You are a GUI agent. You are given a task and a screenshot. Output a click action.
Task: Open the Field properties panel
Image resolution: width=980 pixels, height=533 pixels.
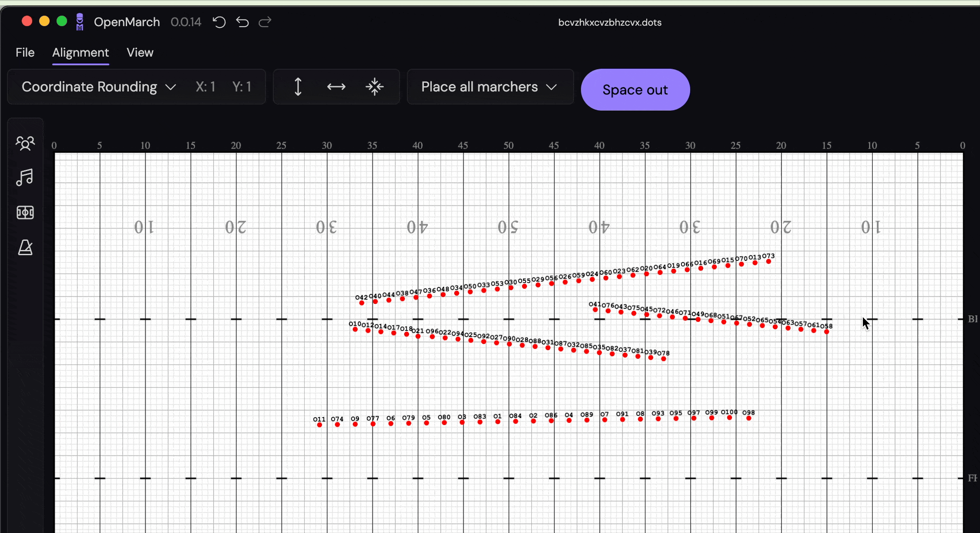coord(25,213)
